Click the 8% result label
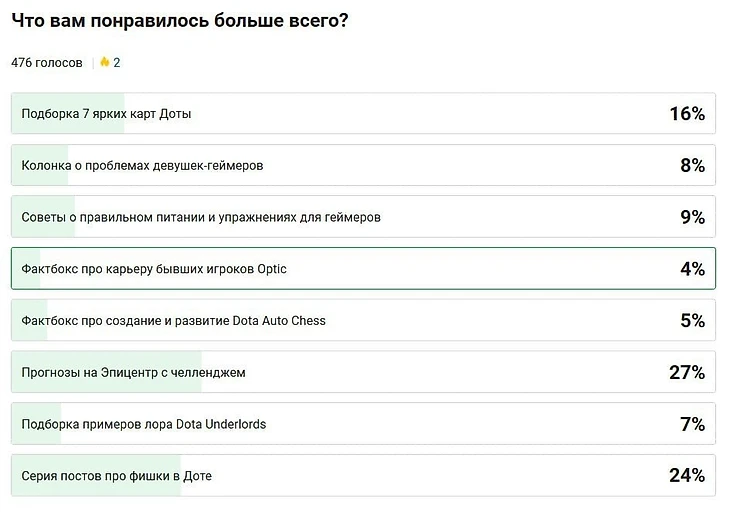This screenshot has height=521, width=730. (692, 165)
